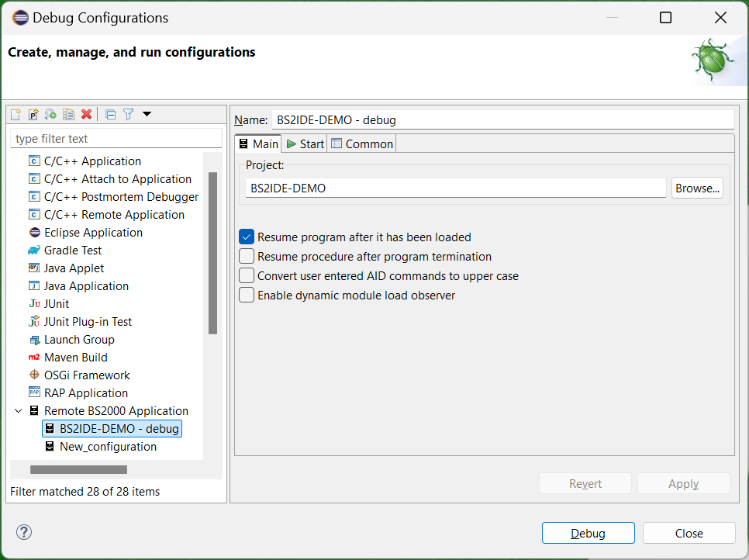Screen dimensions: 749x560
Task: Switch to the Start tab
Action: click(x=305, y=143)
